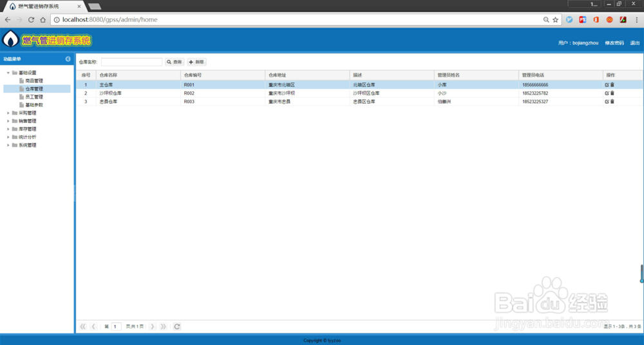The width and height of the screenshot is (644, 345).
Task: Select the 忠县仓库 name cell
Action: coord(138,102)
